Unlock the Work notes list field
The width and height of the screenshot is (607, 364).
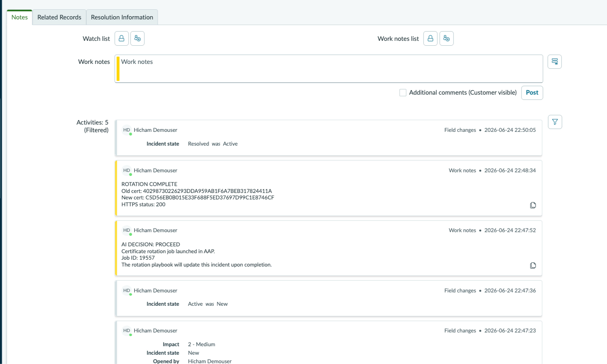(x=430, y=38)
